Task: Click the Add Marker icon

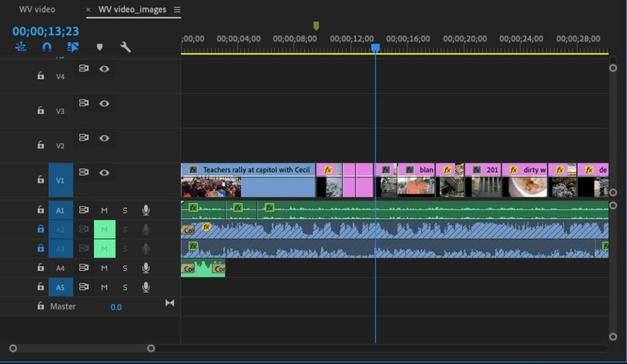Action: 99,47
